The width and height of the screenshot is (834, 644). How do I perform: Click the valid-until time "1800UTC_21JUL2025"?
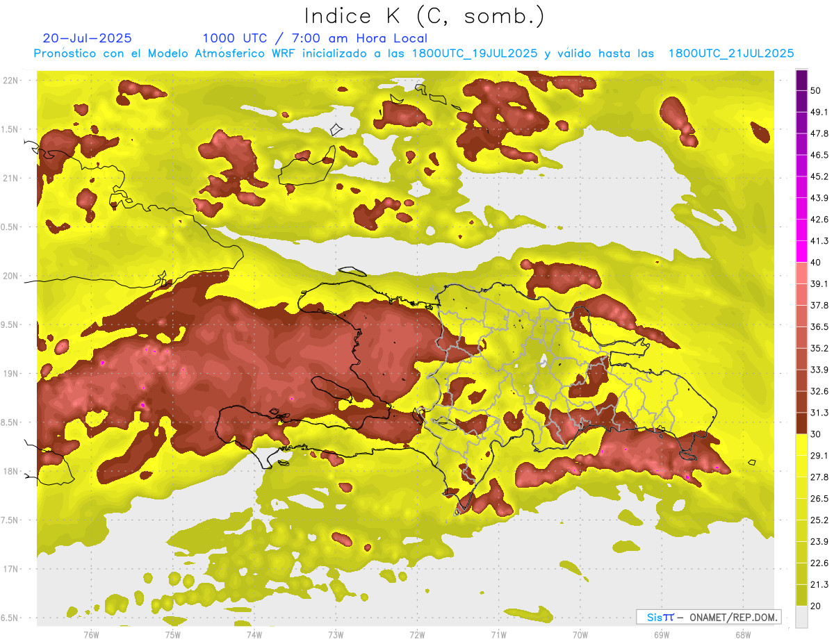click(731, 53)
